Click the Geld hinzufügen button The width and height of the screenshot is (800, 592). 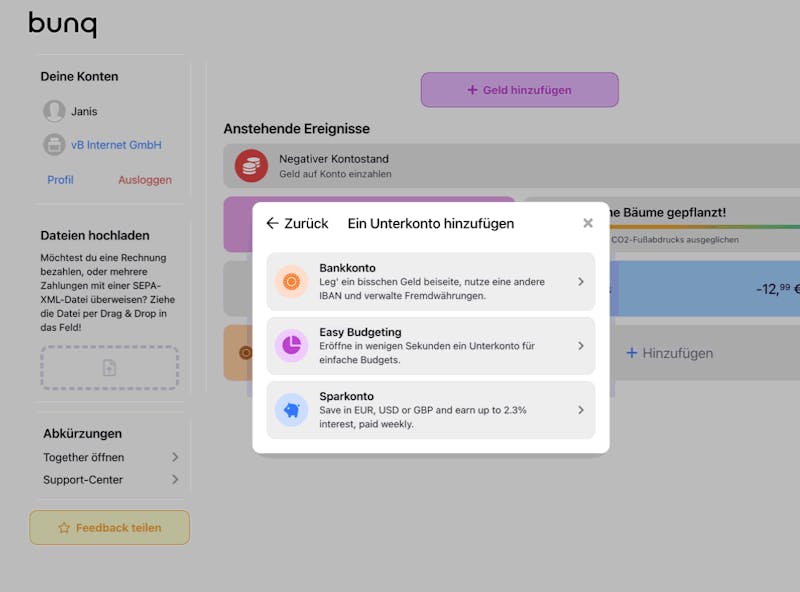519,90
